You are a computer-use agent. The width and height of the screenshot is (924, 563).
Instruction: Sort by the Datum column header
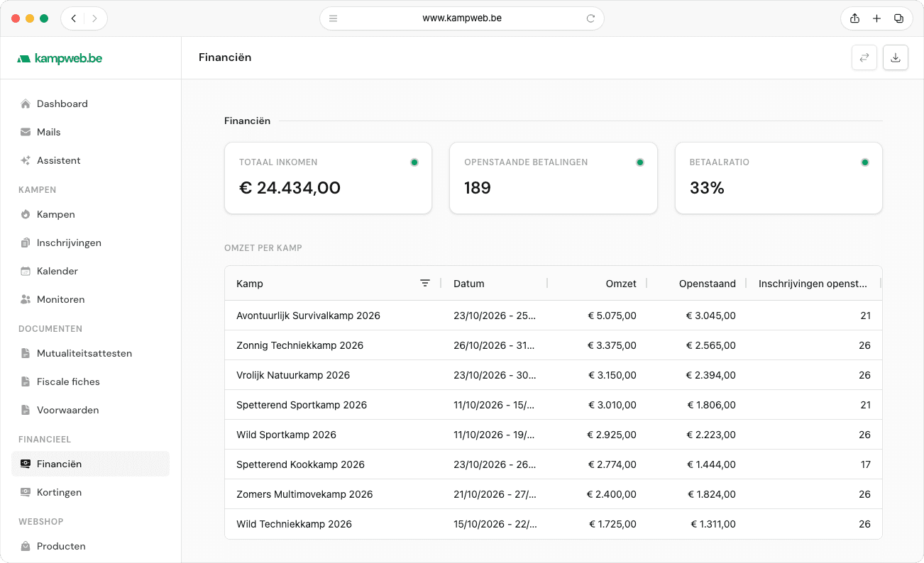(469, 284)
